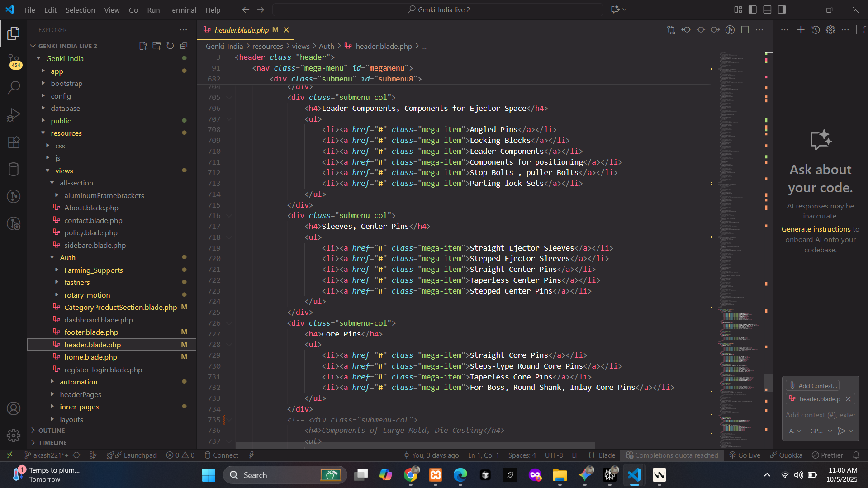The height and width of the screenshot is (488, 868).
Task: Expand the automation folder
Action: pos(79,382)
